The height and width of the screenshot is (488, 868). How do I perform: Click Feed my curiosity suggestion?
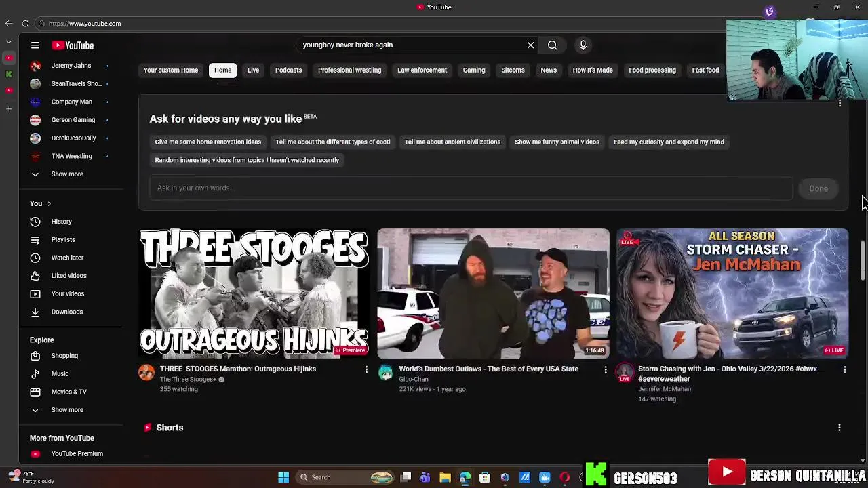coord(669,142)
